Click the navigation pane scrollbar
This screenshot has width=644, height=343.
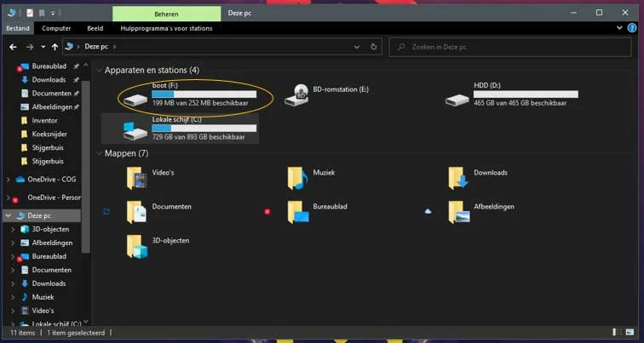[86, 166]
